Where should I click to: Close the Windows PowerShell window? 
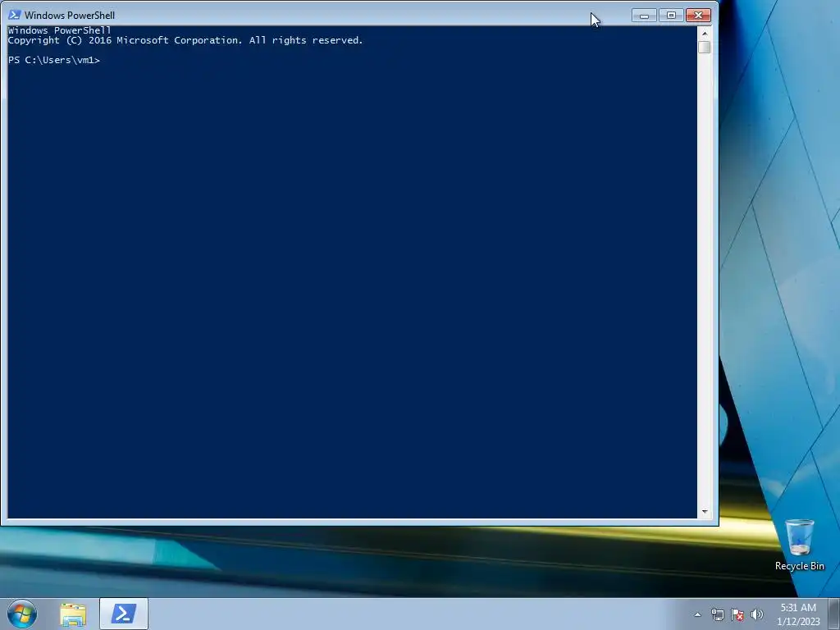tap(699, 16)
